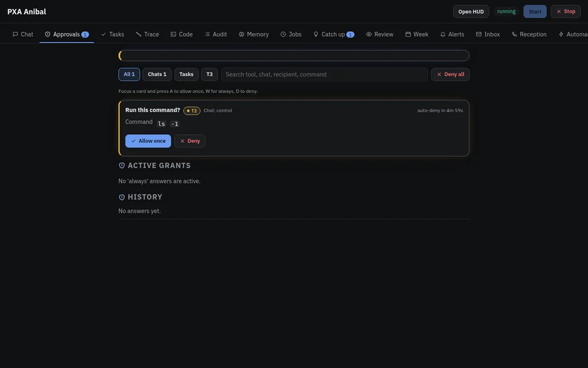Go to the Reception tab
Image resolution: width=588 pixels, height=368 pixels.
pos(529,34)
